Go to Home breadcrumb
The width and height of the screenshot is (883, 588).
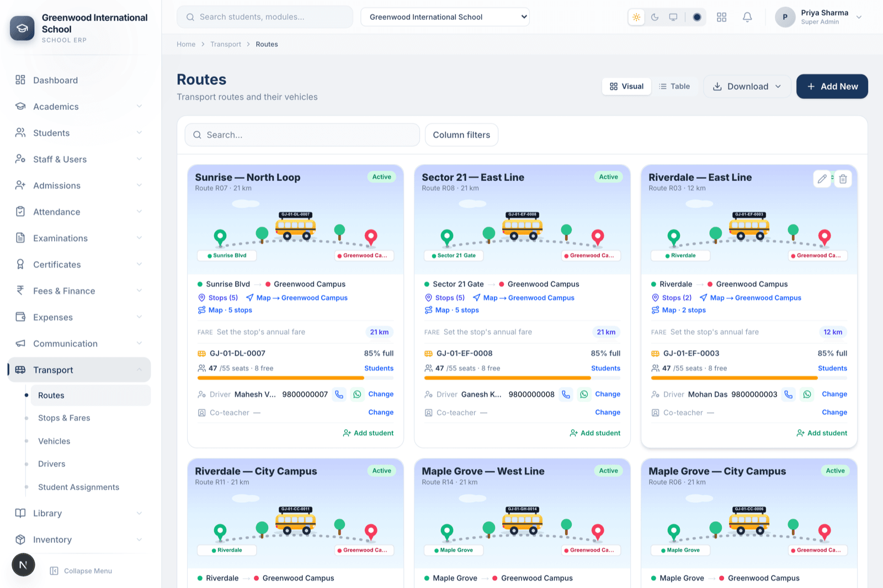click(186, 44)
